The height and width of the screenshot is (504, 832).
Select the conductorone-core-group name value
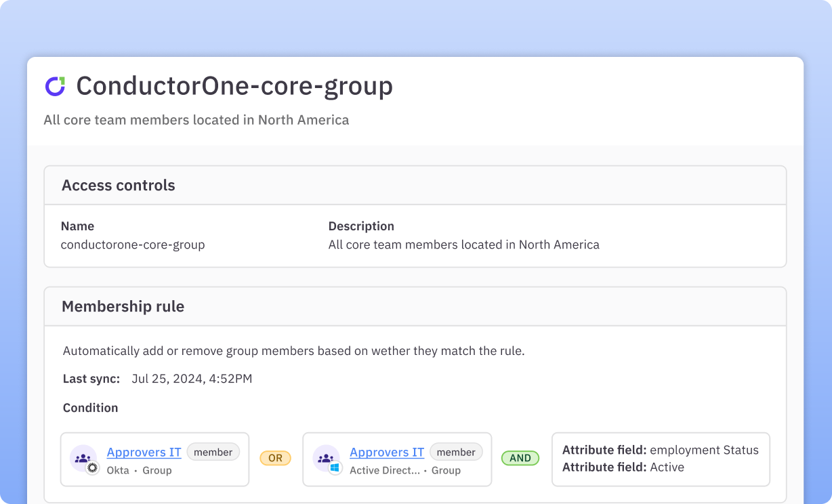pyautogui.click(x=133, y=245)
